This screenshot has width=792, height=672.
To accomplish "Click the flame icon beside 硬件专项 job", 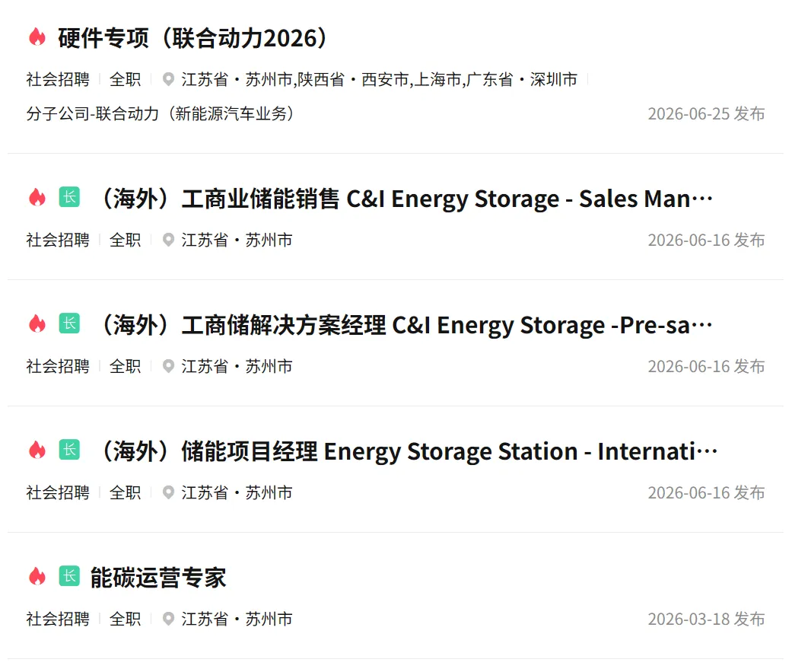I will pos(37,37).
